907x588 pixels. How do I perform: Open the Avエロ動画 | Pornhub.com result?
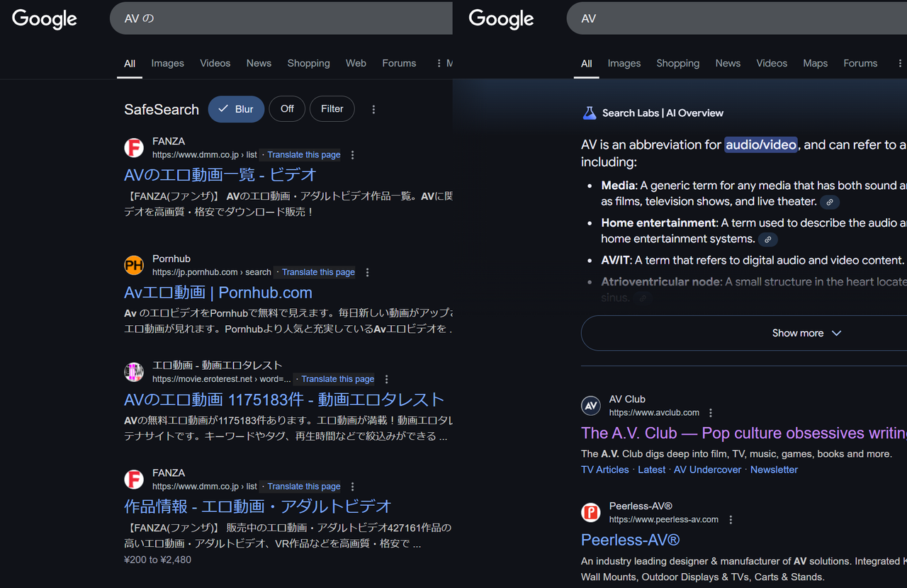tap(218, 293)
